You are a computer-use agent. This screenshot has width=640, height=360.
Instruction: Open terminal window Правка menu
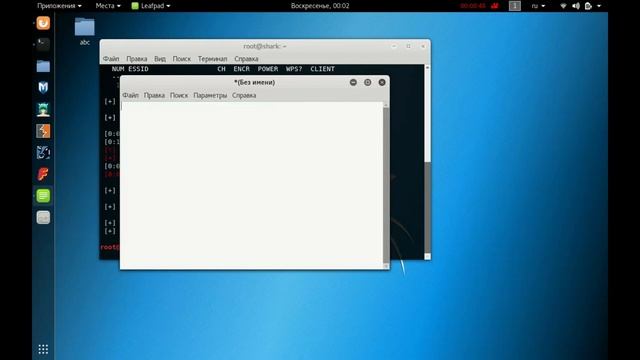[x=137, y=59]
